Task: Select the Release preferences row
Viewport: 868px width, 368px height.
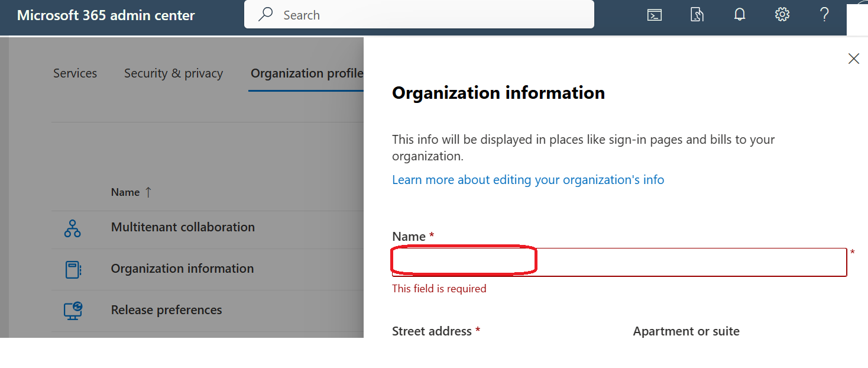Action: click(166, 309)
